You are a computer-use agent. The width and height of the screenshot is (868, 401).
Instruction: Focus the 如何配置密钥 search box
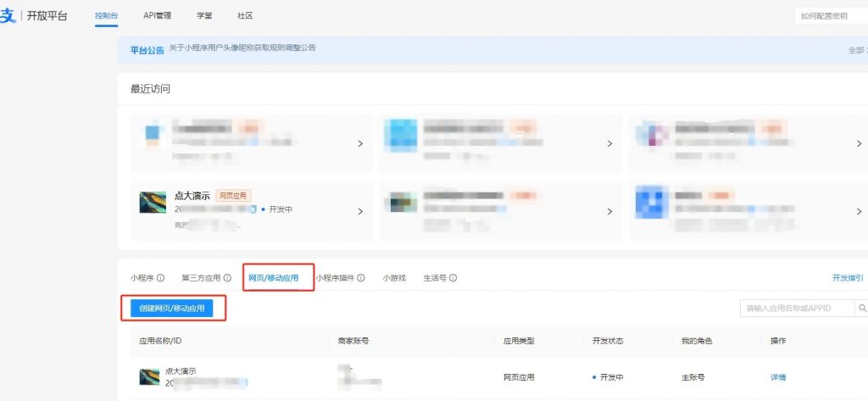[x=832, y=16]
